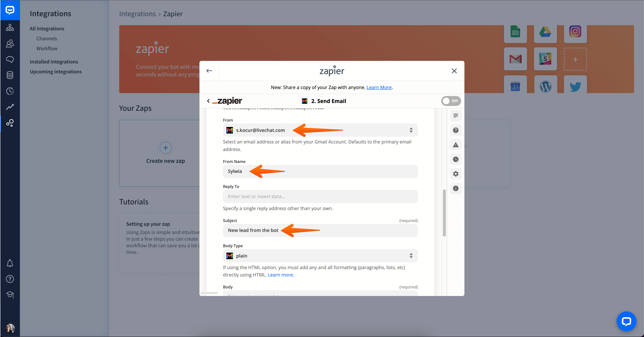Open the database icon in the sidebar
The width and height of the screenshot is (644, 337).
click(10, 75)
